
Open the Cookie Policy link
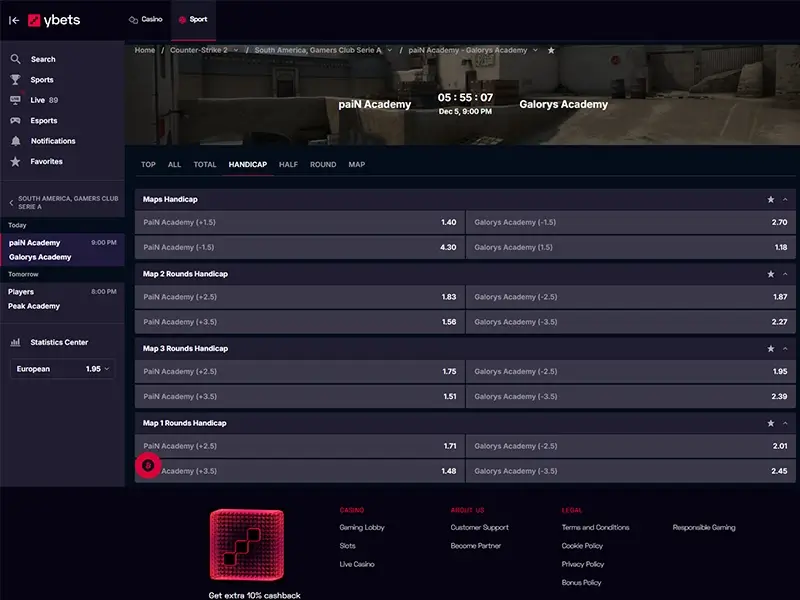(x=582, y=546)
